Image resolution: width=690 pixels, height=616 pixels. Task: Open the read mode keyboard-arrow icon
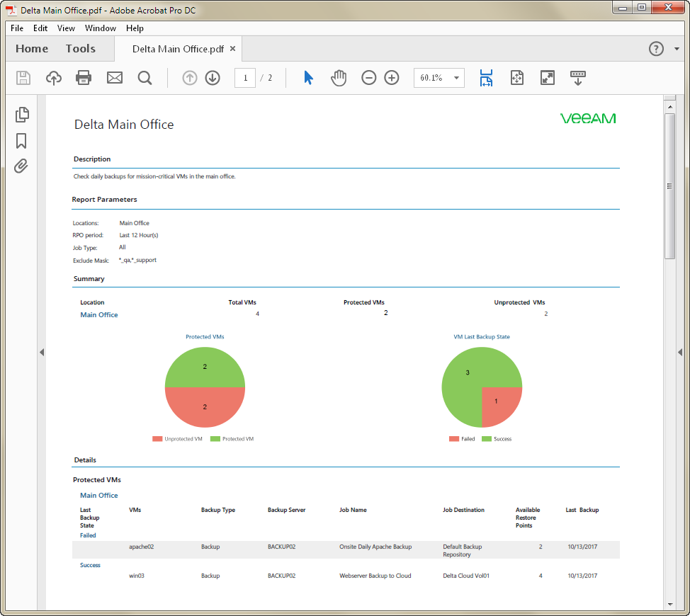coord(578,78)
